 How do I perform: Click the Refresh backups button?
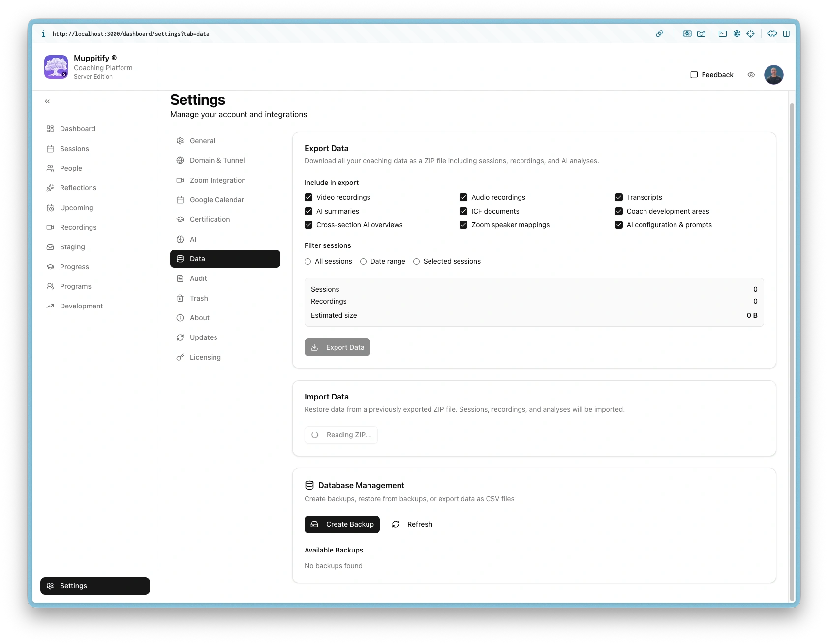(412, 524)
